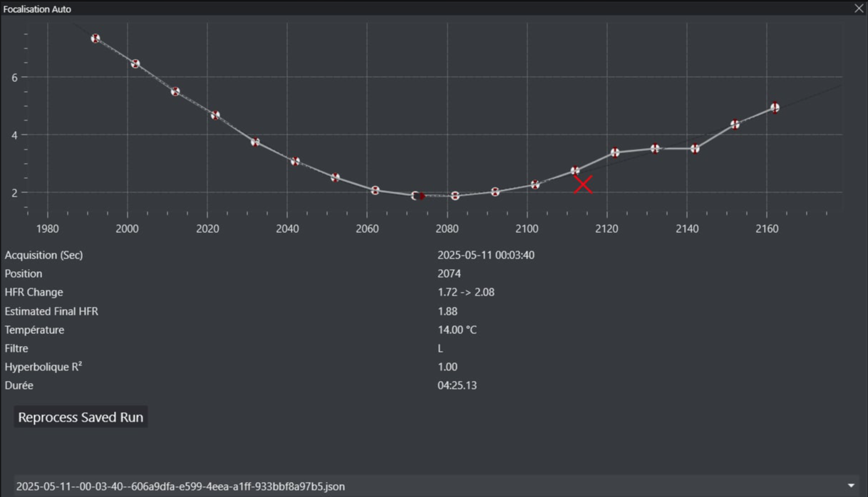The height and width of the screenshot is (497, 868).
Task: Click the x-axis tick label '2020'
Action: coord(207,228)
